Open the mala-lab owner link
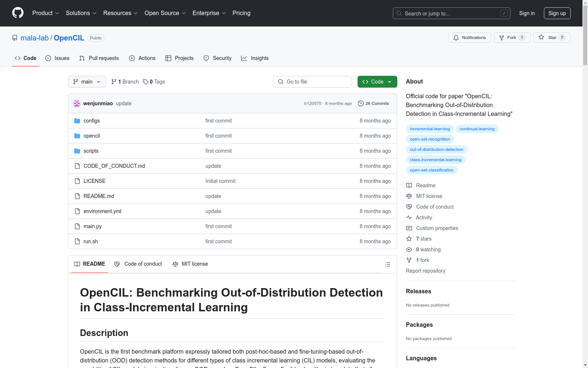Viewport: 588px width, 368px height. [35, 38]
